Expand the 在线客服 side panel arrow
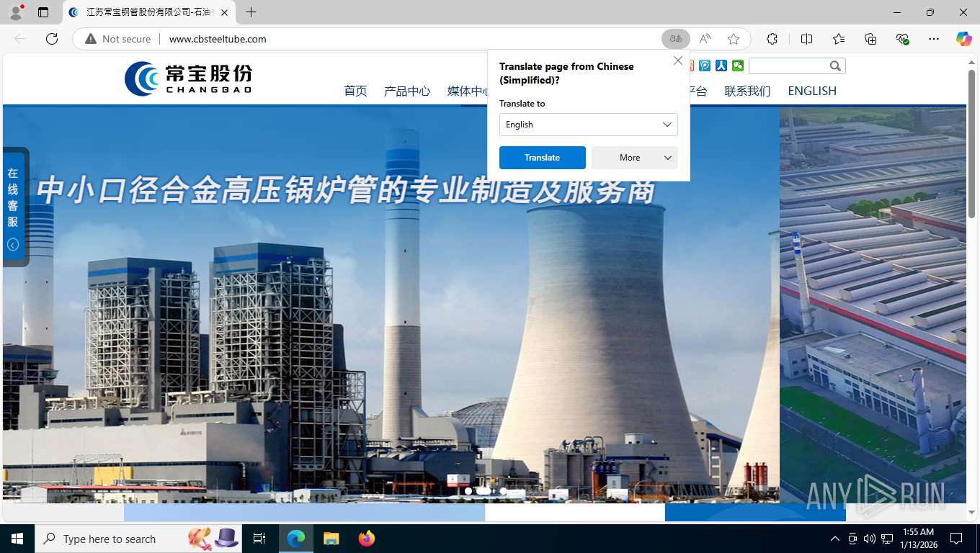Screen dimensions: 980x553 [13, 245]
